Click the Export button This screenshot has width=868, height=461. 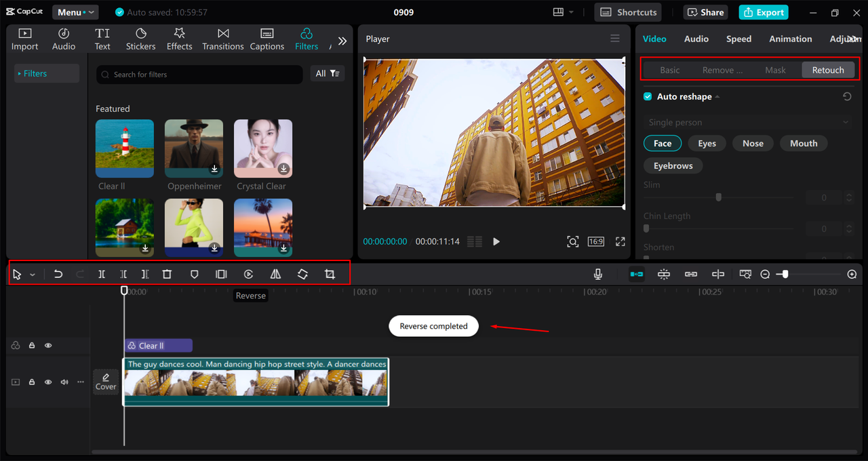click(x=763, y=12)
